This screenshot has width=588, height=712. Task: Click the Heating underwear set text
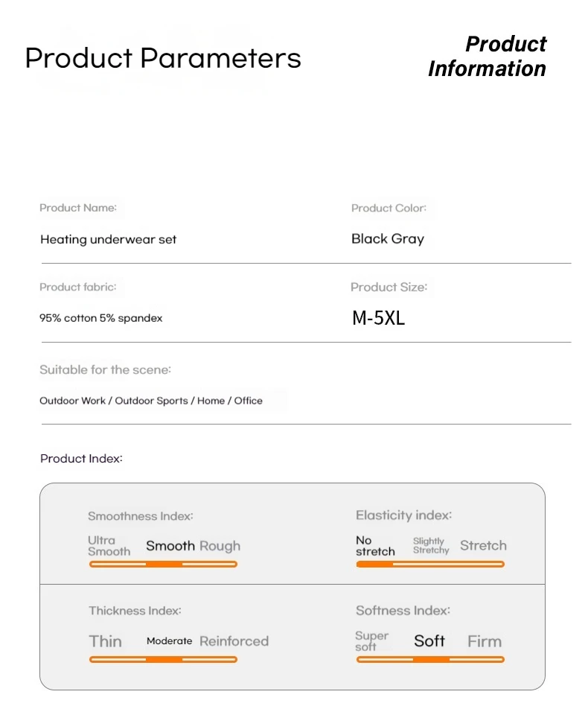click(108, 239)
